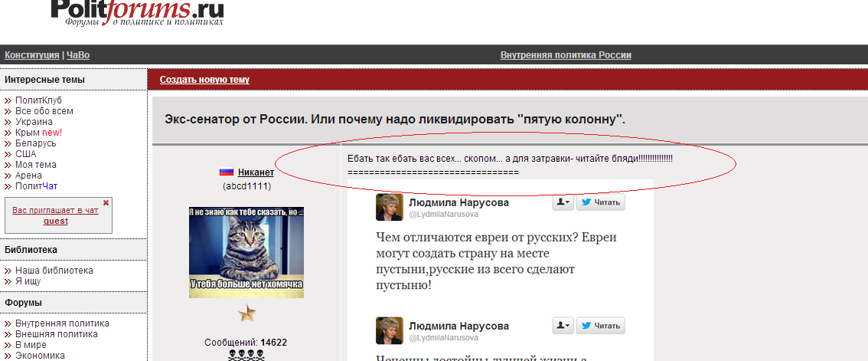Click second tweet's Людмила Нарусова avatar

(389, 330)
